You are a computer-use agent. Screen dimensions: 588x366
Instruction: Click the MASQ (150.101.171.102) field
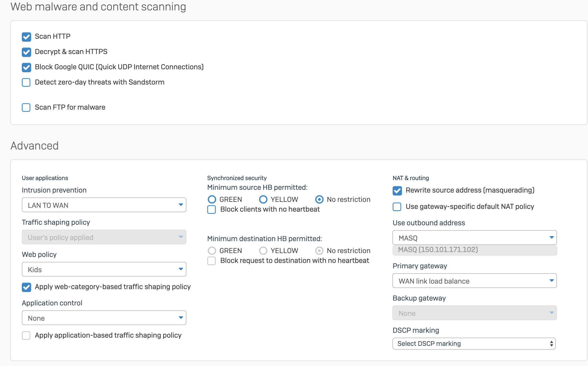click(x=474, y=250)
